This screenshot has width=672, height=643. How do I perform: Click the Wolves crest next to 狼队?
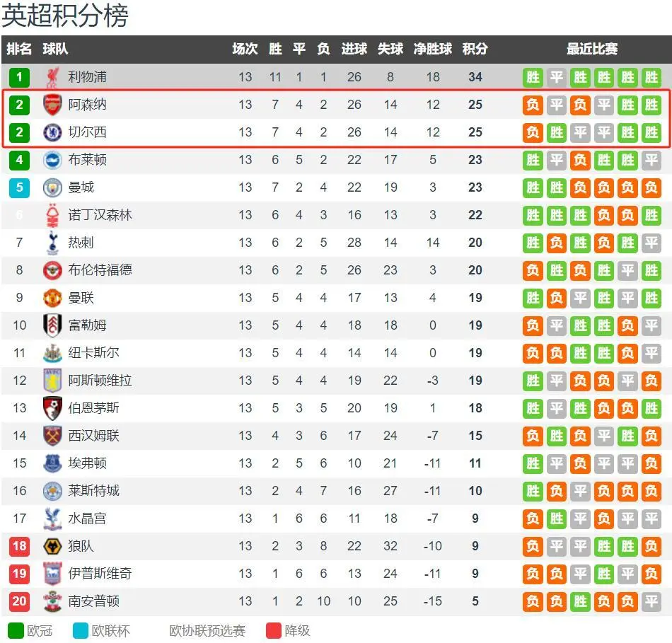[x=52, y=546]
